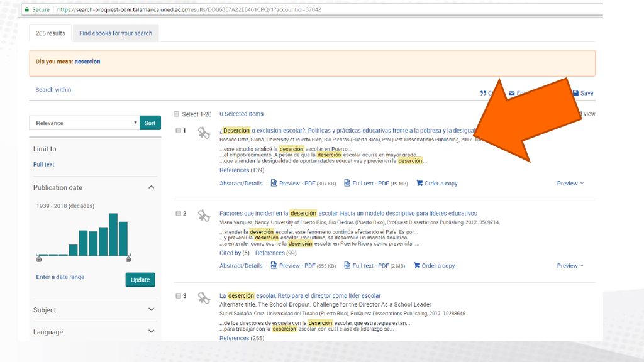Click the Update date range button
The image size is (644, 362).
[140, 280]
